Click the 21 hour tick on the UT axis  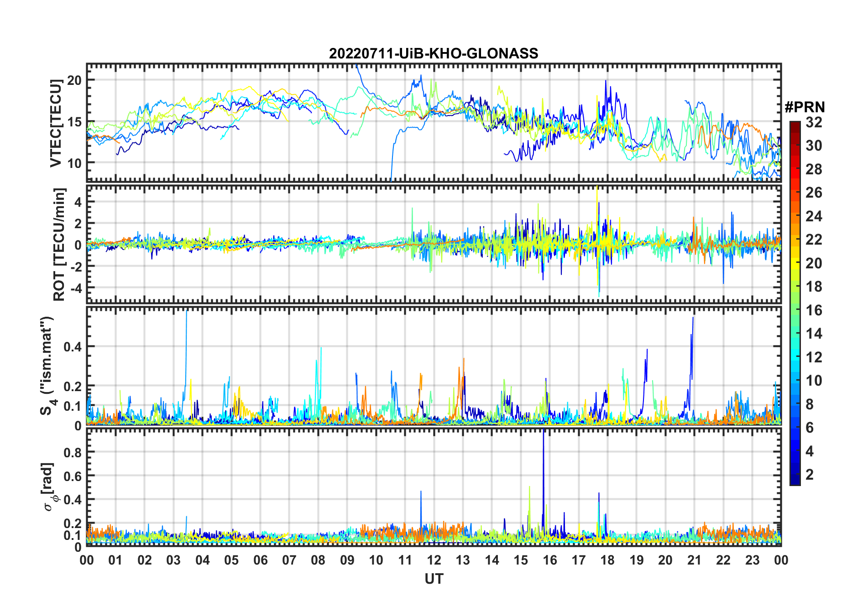694,560
